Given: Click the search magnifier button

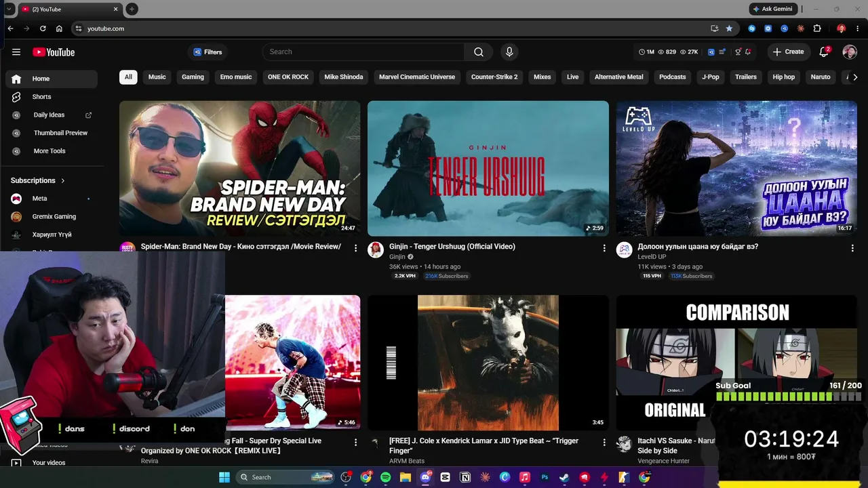Looking at the screenshot, I should click(479, 52).
